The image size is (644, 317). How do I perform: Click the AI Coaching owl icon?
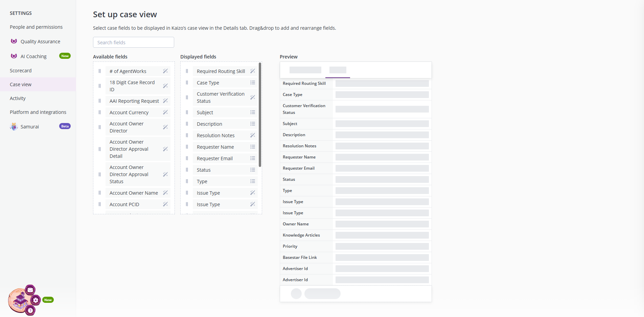click(14, 56)
